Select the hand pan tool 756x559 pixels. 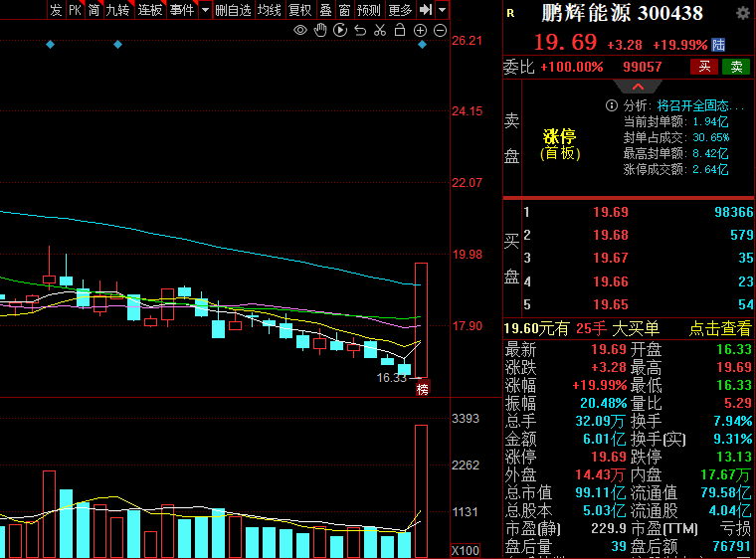[320, 30]
